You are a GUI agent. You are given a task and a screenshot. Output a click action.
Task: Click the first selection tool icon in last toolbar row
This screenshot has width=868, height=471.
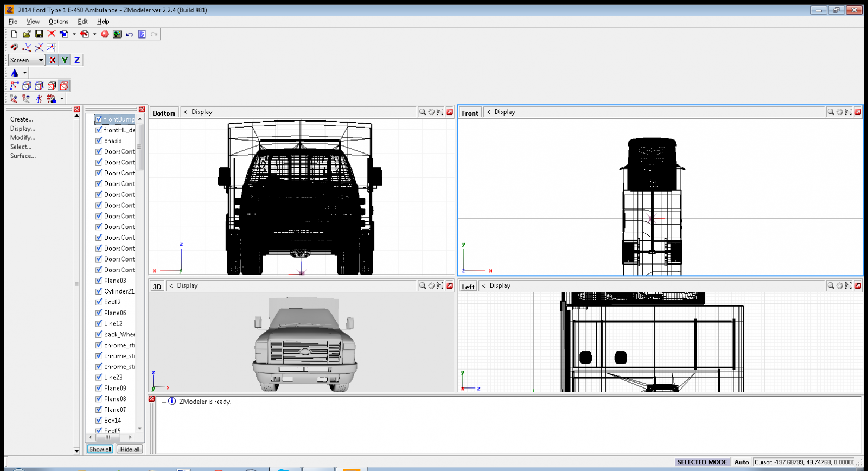[x=14, y=99]
